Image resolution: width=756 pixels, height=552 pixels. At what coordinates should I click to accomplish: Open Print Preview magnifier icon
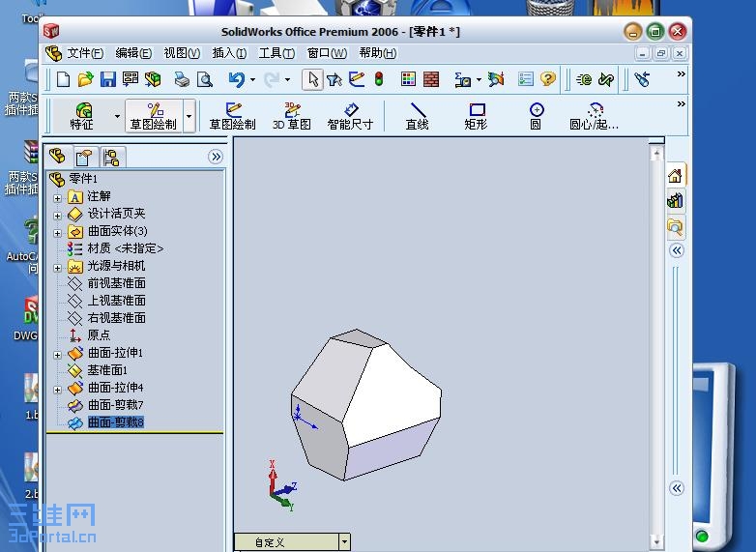coord(205,79)
